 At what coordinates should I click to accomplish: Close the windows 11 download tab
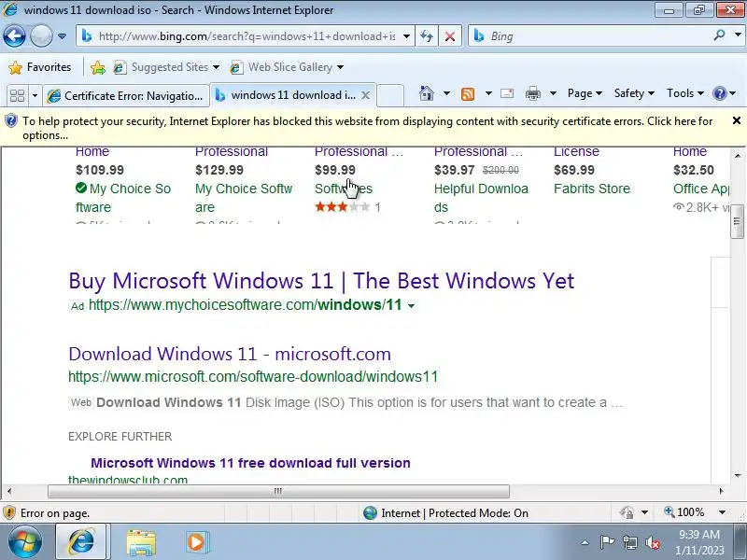[x=365, y=95]
